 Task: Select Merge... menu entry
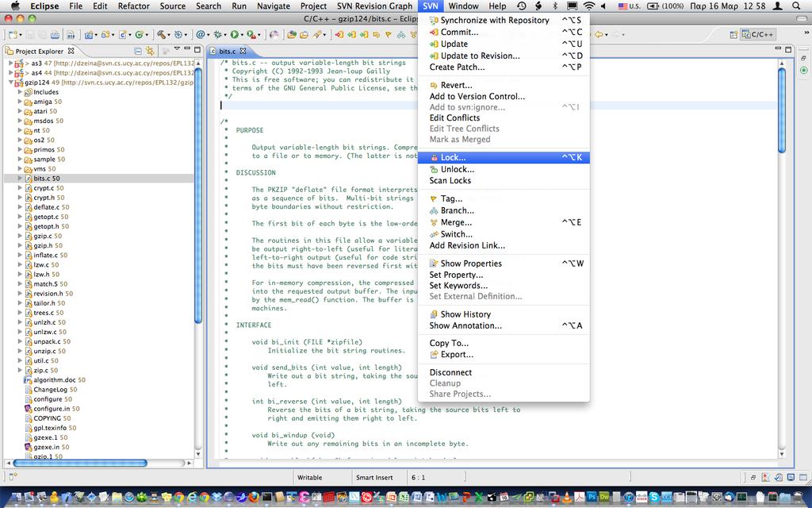[x=504, y=223]
